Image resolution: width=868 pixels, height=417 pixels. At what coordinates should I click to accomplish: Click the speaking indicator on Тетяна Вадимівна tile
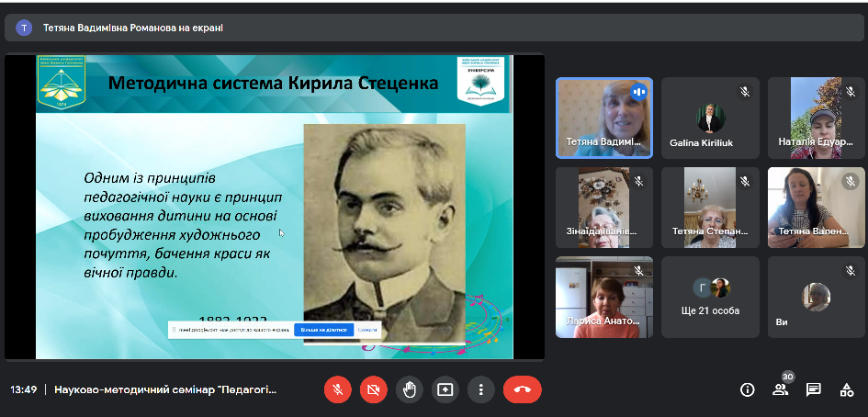point(638,92)
